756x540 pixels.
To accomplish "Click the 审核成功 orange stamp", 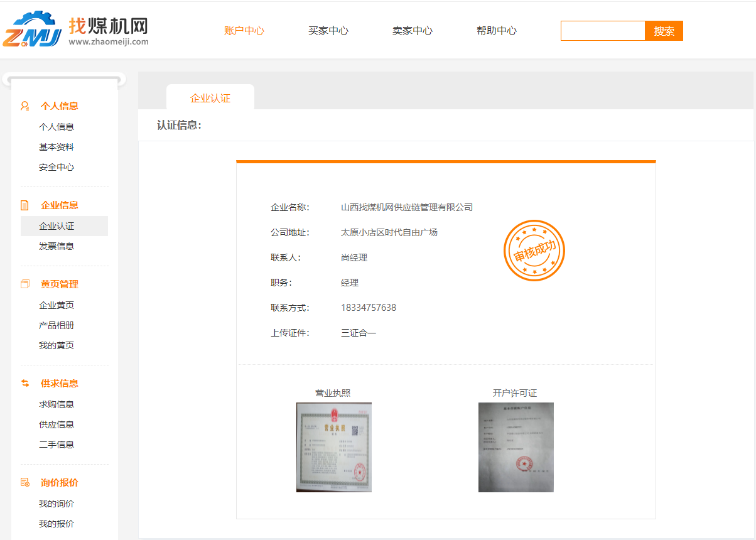I will tap(534, 251).
